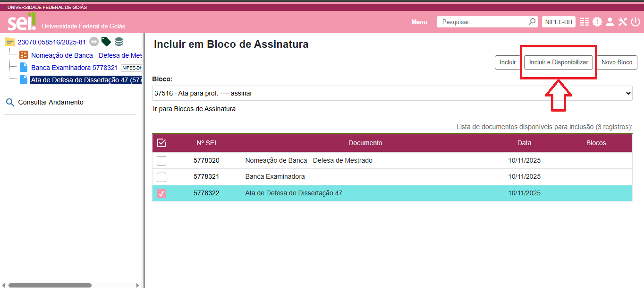Click the green tag marker icon
644x288 pixels.
106,42
